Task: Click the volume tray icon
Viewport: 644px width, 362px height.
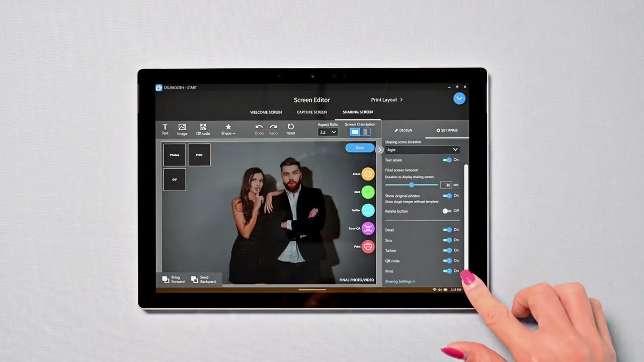Action: 440,290
